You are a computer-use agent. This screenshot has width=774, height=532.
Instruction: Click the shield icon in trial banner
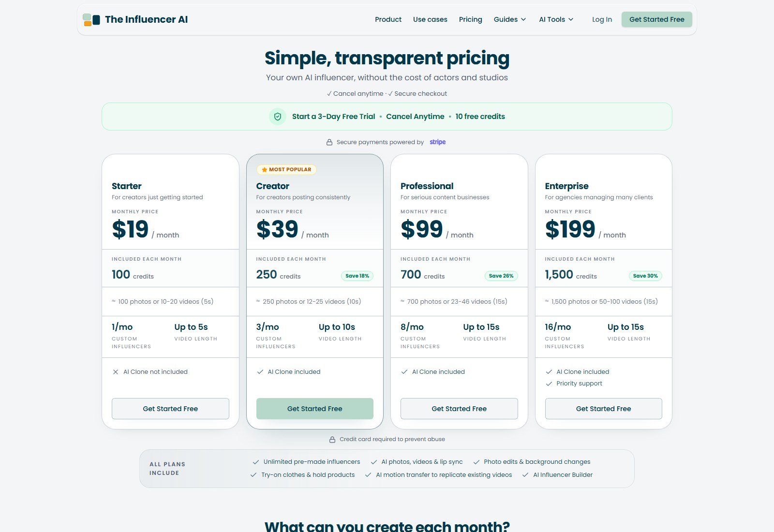(278, 117)
